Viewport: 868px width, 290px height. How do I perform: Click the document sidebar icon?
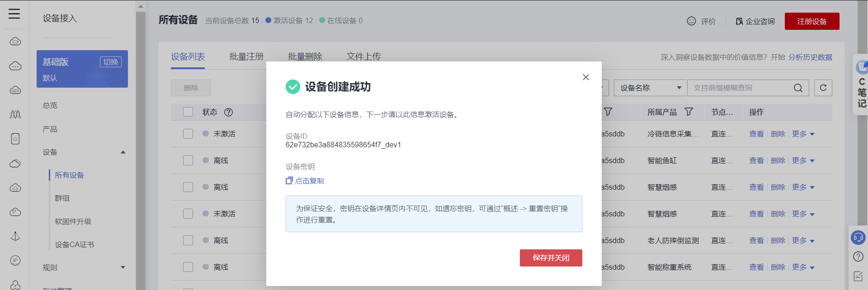[x=15, y=139]
